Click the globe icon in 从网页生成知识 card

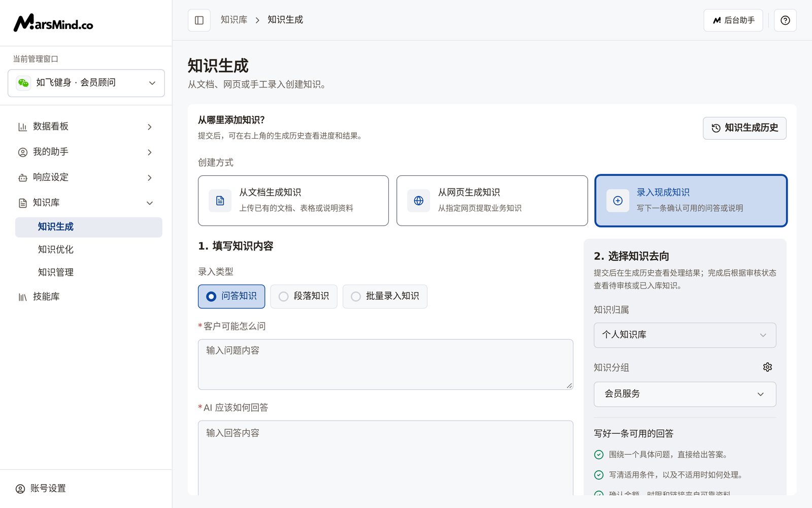point(419,201)
